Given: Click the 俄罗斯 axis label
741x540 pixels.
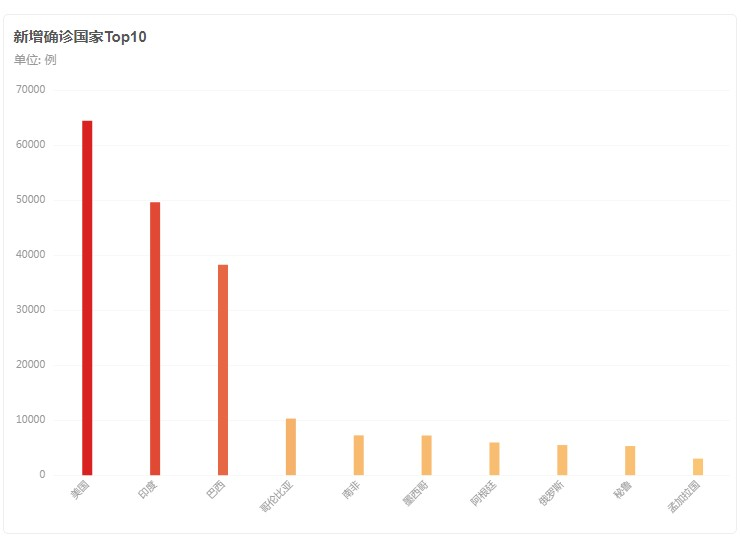Looking at the screenshot, I should pyautogui.click(x=552, y=492).
